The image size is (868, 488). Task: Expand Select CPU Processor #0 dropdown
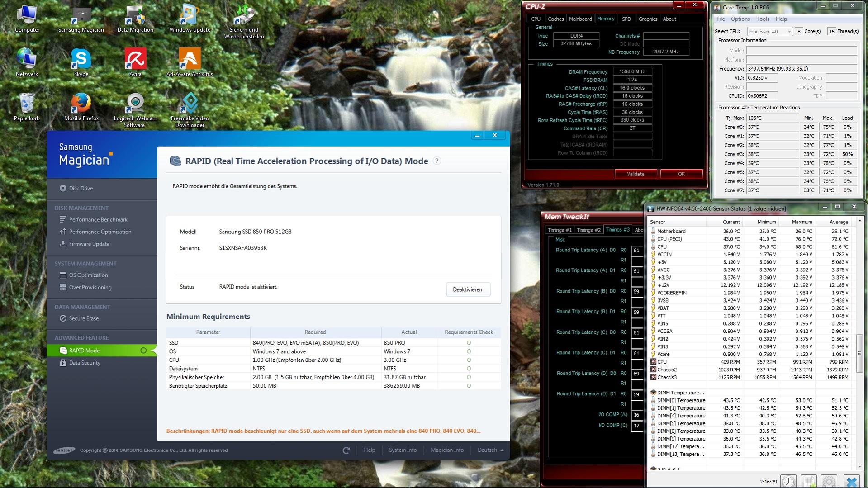(x=770, y=31)
